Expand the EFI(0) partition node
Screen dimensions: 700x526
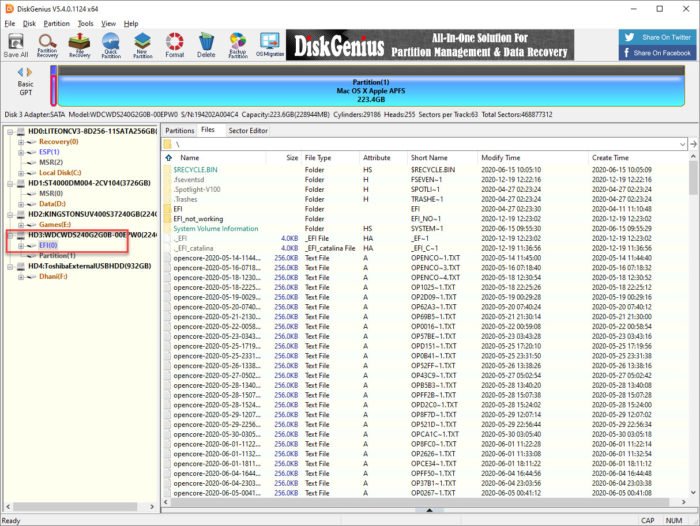point(21,246)
